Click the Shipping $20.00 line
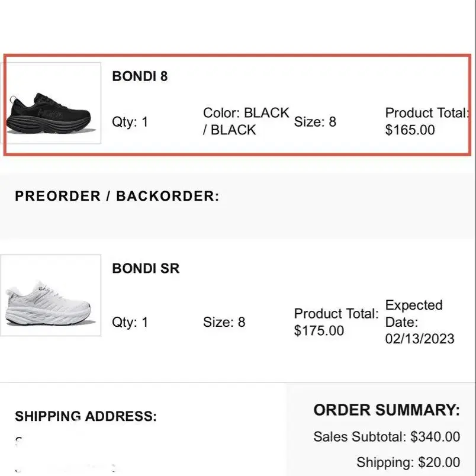The image size is (476, 476). tap(409, 462)
